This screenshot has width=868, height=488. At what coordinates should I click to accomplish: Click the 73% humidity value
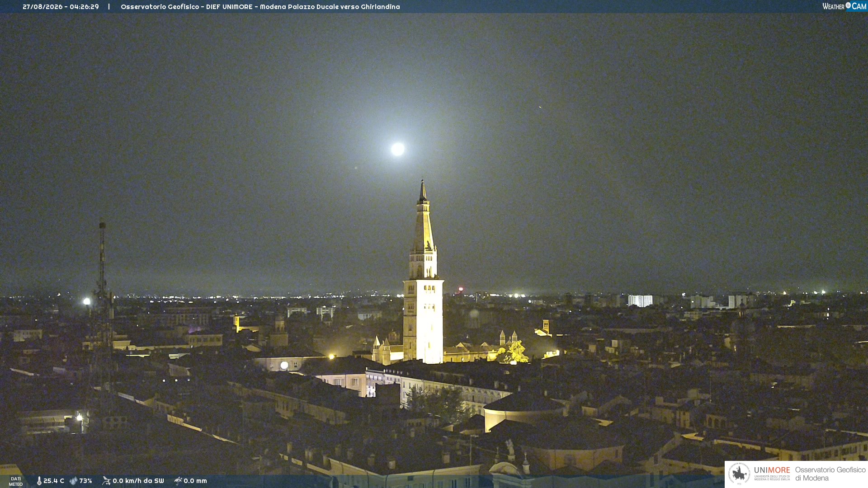click(85, 481)
